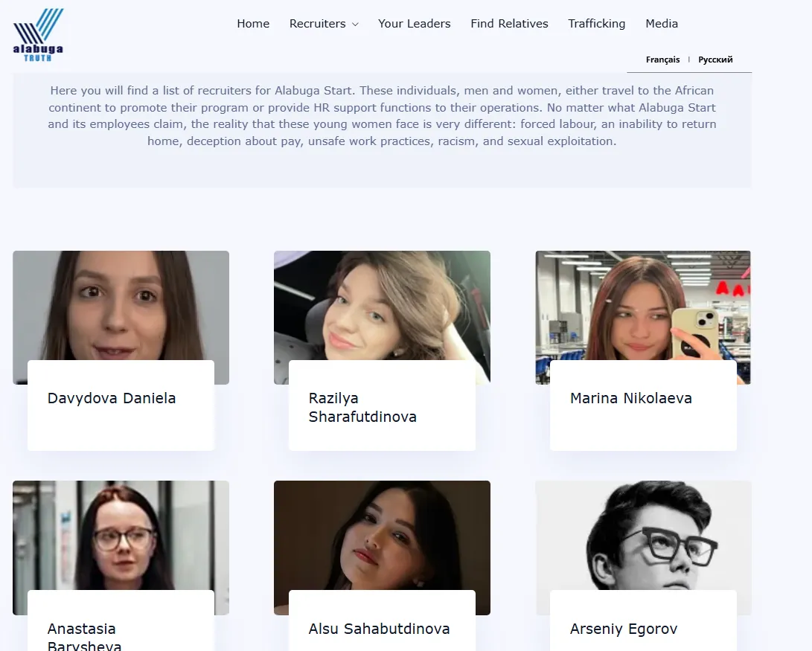Open the Recruiters menu item
Screen dimensions: 812x651
tap(317, 24)
